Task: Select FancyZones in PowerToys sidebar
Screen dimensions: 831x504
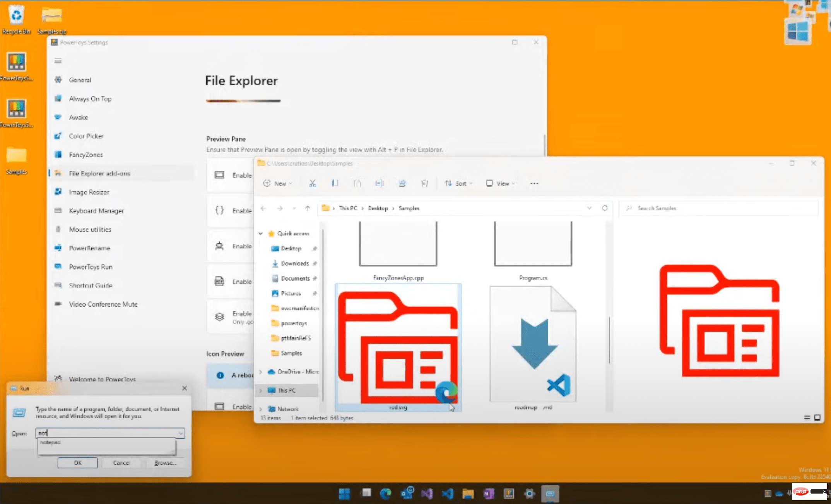Action: (85, 154)
